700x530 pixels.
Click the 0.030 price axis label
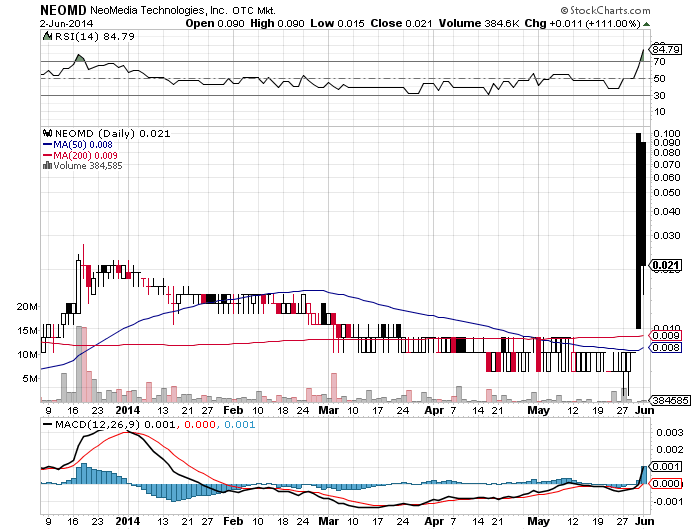tap(667, 235)
